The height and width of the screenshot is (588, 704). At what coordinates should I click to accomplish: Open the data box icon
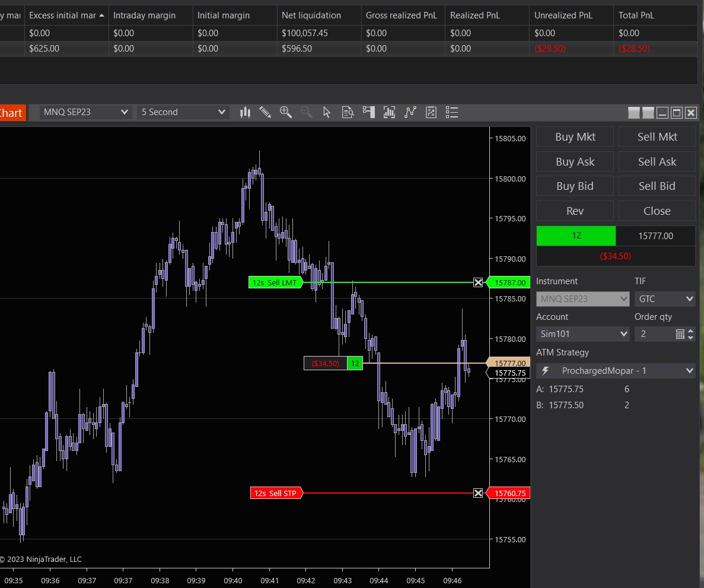pyautogui.click(x=348, y=112)
